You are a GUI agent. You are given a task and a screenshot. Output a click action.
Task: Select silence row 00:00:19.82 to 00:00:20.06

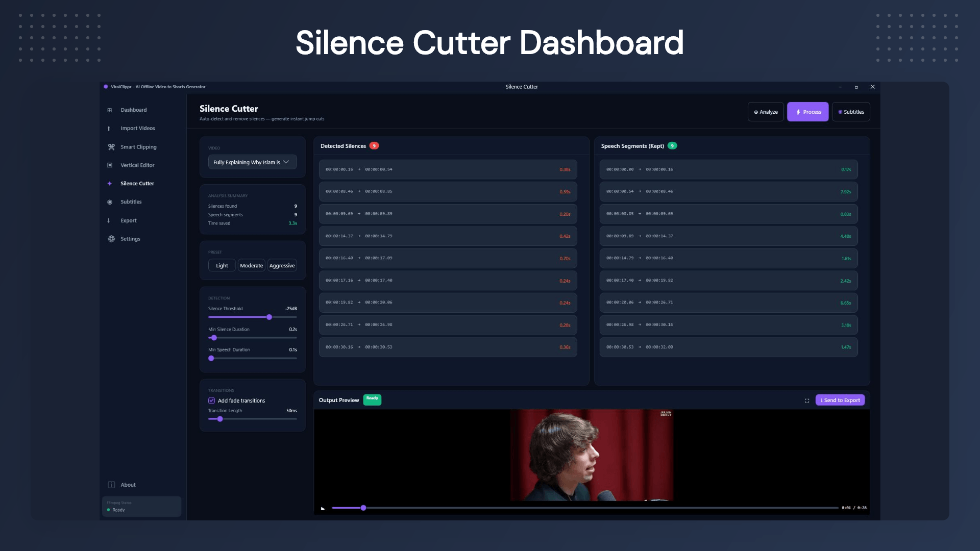tap(448, 303)
